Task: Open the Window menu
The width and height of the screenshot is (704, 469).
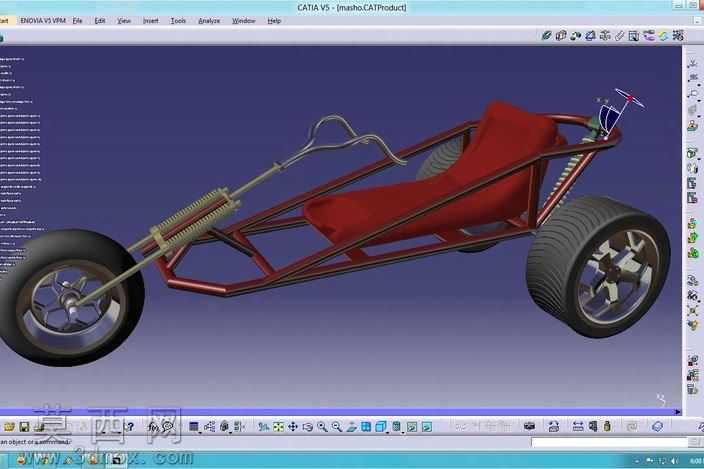Action: tap(243, 21)
